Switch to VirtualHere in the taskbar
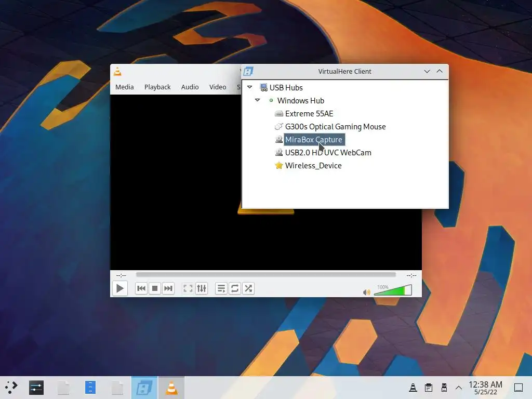This screenshot has height=399, width=532. [x=144, y=388]
